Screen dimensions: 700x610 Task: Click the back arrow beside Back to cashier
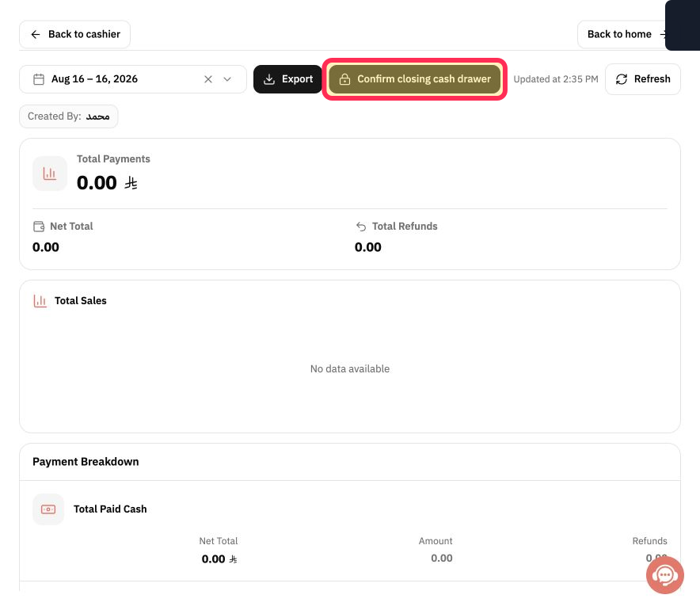(x=36, y=34)
